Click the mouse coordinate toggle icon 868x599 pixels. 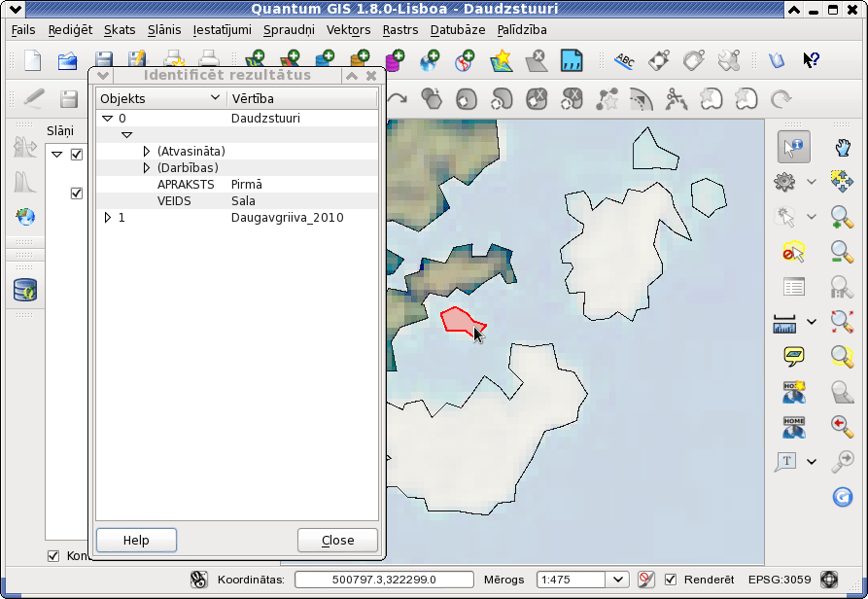point(198,580)
